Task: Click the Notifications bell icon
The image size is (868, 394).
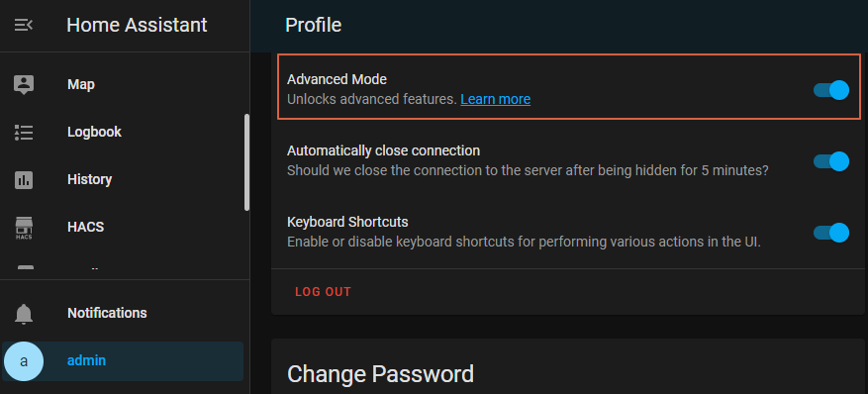Action: [24, 314]
